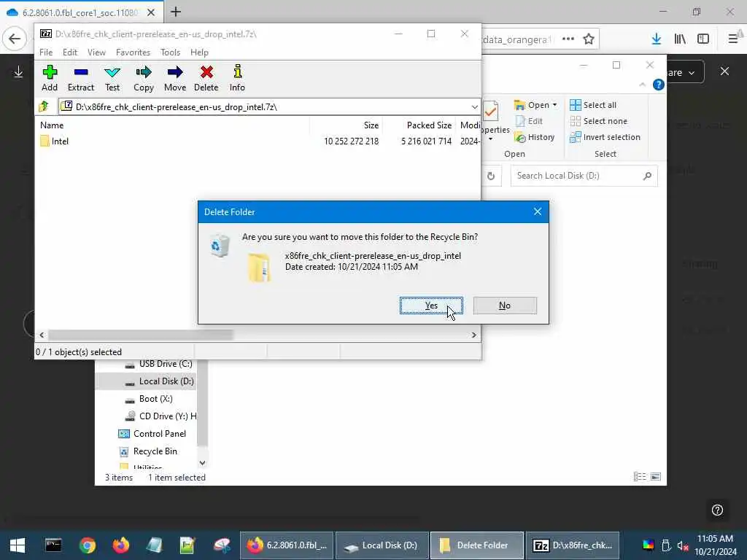
Task: Toggle the Firefox sidebar icon
Action: click(703, 39)
